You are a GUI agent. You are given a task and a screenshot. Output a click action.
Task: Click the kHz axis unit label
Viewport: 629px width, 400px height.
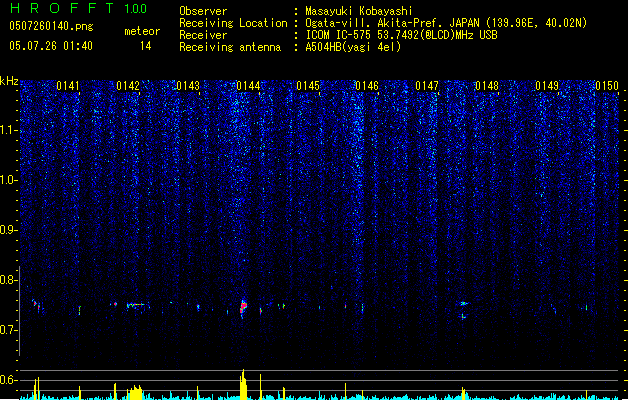[9, 81]
